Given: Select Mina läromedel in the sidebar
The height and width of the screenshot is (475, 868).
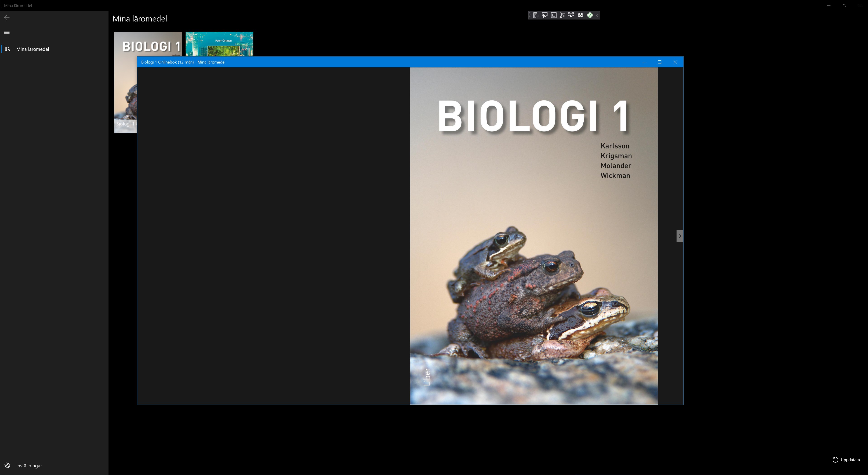Looking at the screenshot, I should pyautogui.click(x=33, y=49).
